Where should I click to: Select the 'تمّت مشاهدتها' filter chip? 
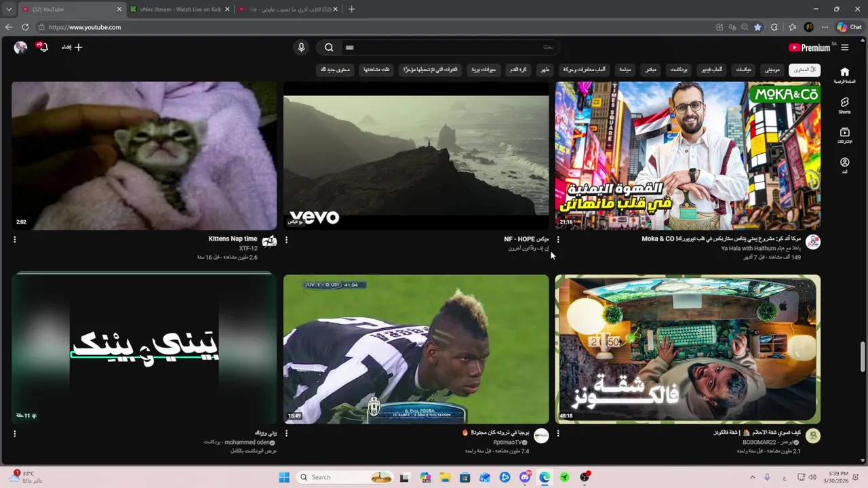376,70
